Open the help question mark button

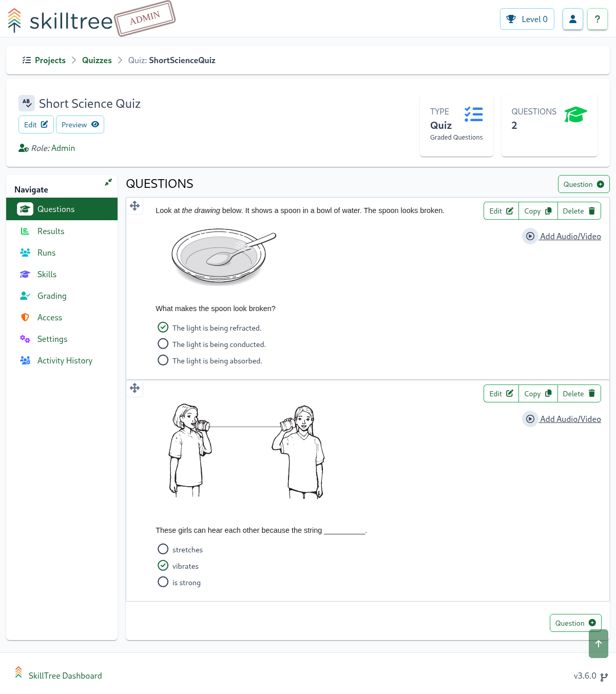click(x=598, y=19)
